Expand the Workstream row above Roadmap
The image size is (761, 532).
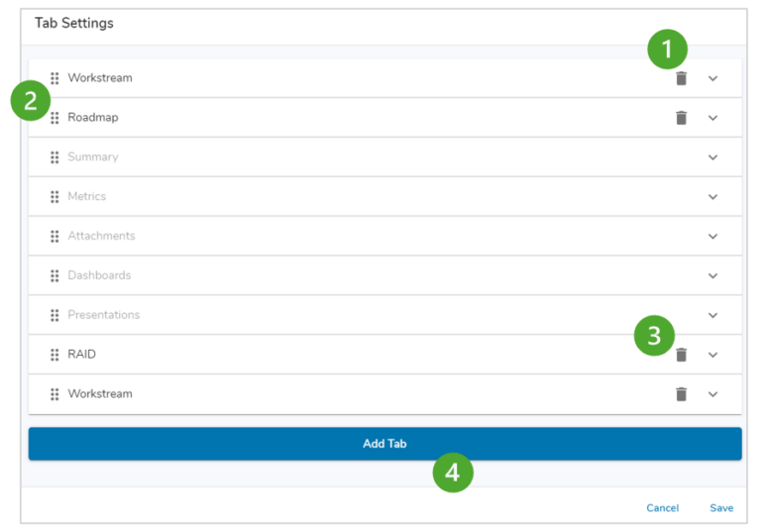click(x=713, y=78)
